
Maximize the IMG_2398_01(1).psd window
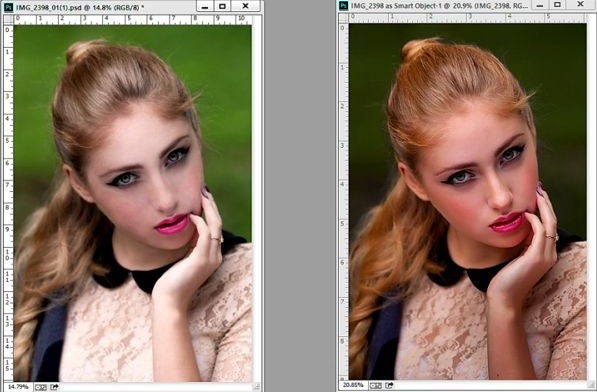222,6
